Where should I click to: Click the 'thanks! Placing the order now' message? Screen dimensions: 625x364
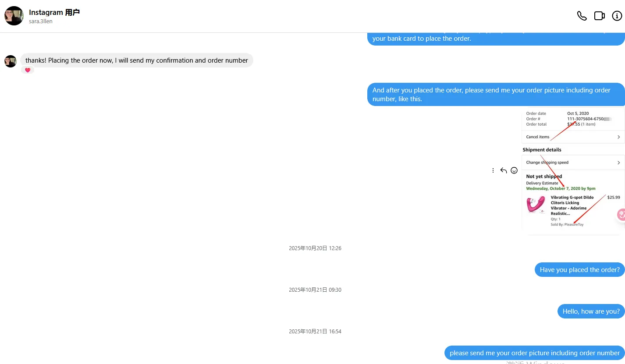137,60
